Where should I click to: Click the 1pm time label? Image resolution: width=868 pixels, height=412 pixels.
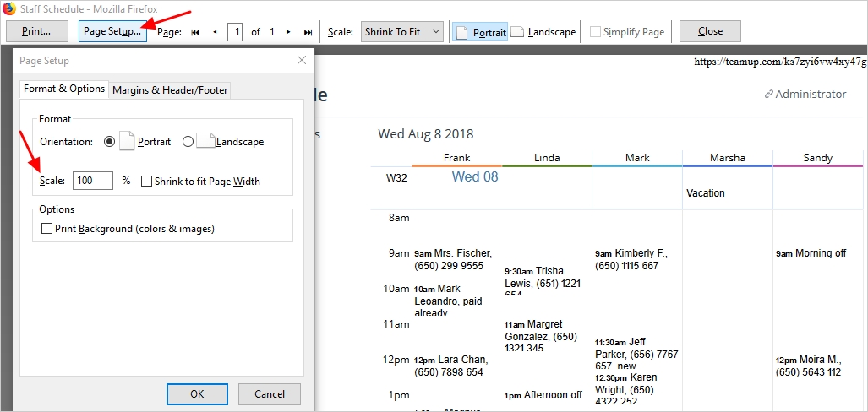coord(399,395)
